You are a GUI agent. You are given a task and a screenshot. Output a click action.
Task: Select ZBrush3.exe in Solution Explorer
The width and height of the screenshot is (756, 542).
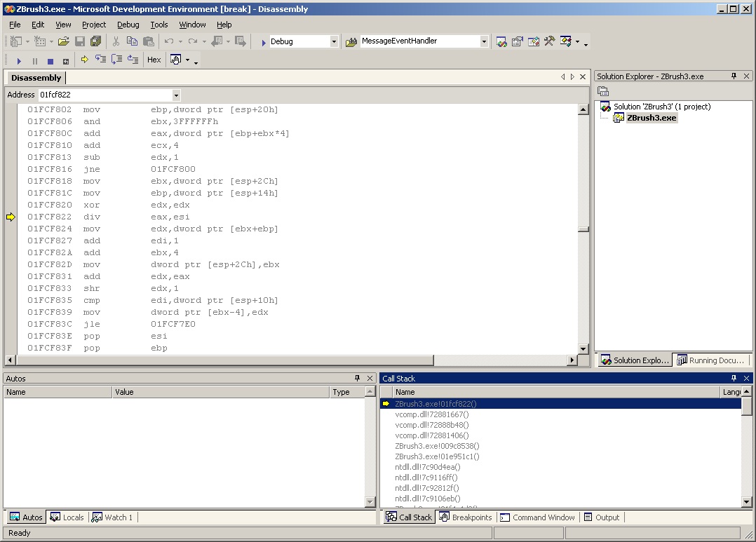click(652, 118)
